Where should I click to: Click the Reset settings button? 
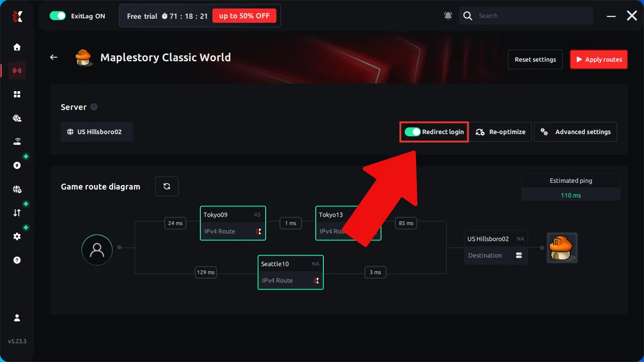pos(535,59)
